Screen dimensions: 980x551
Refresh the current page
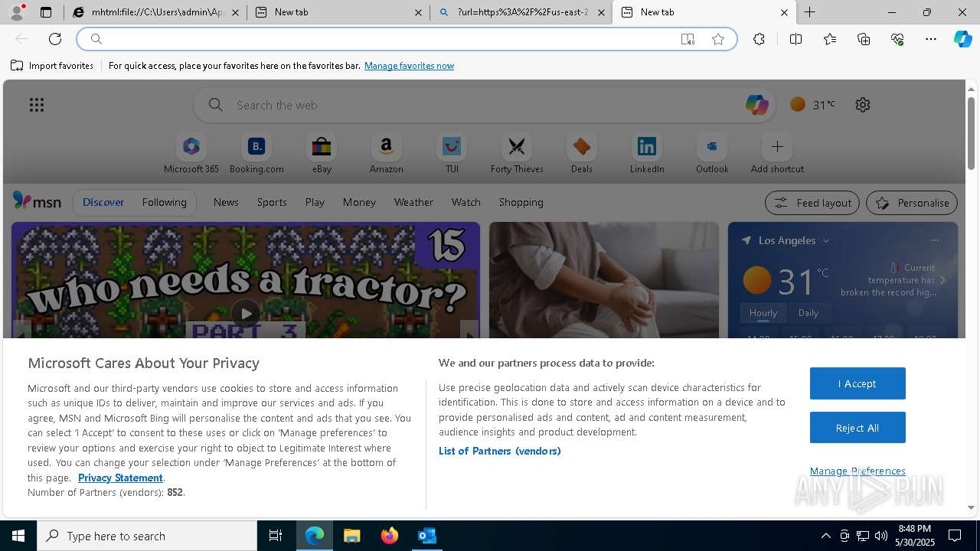click(55, 39)
